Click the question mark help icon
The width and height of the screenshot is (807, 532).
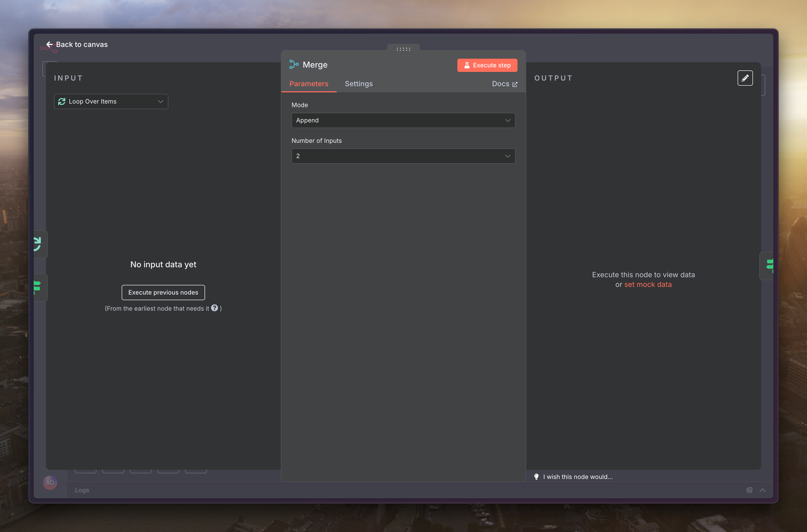point(215,308)
